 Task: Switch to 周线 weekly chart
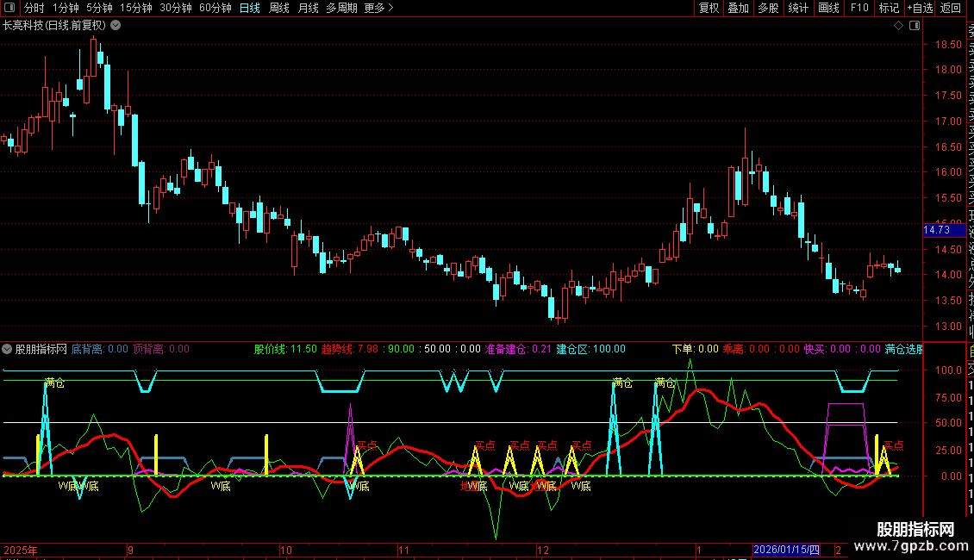[x=279, y=8]
